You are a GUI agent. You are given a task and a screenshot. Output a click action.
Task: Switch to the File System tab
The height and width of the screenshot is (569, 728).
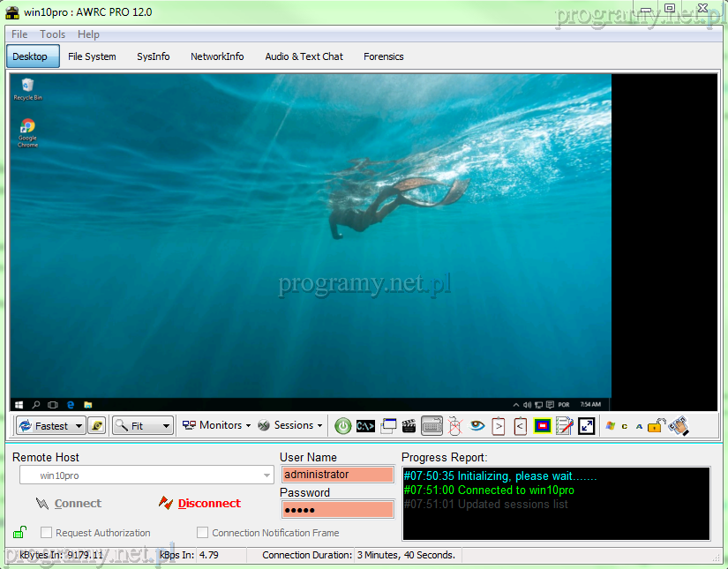click(92, 56)
